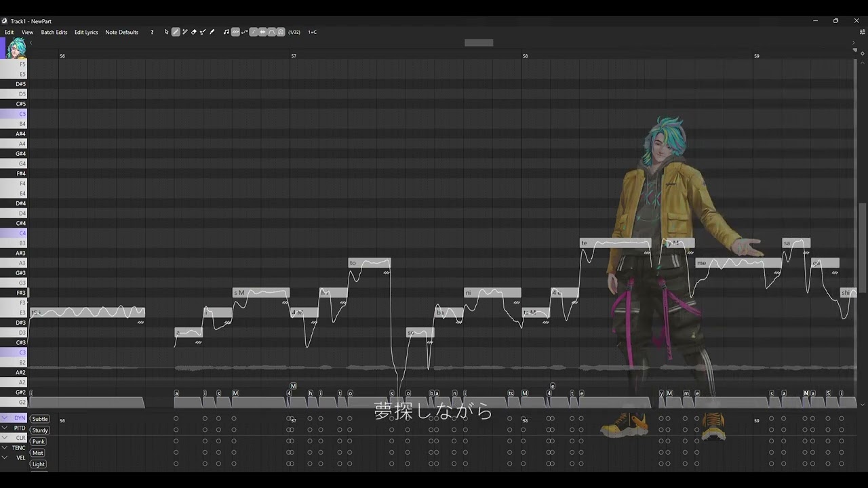Image resolution: width=868 pixels, height=488 pixels.
Task: Open the Note Defaults menu
Action: click(121, 32)
